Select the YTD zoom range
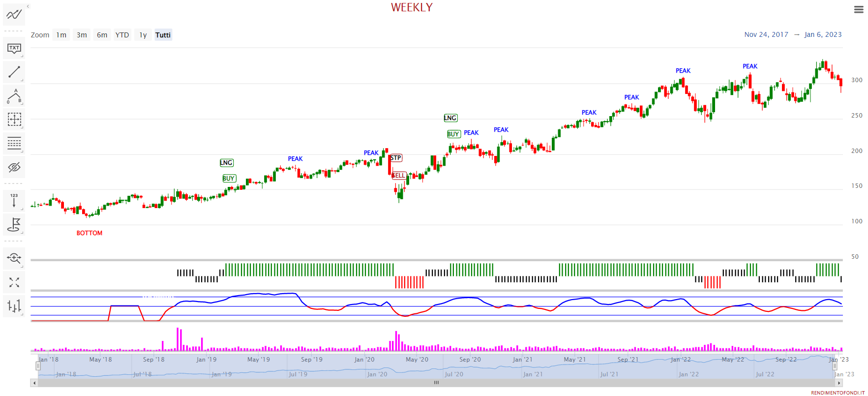This screenshot has width=868, height=396. 122,35
